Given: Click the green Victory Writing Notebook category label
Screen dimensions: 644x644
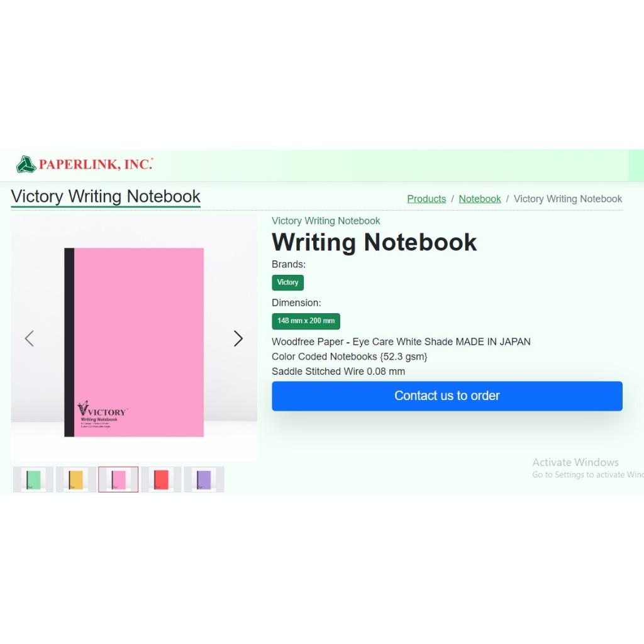Looking at the screenshot, I should coord(326,221).
